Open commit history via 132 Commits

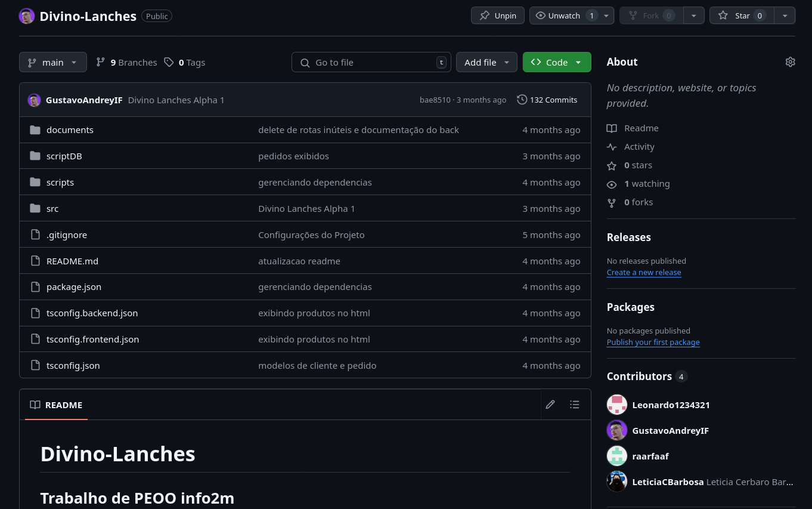(547, 100)
